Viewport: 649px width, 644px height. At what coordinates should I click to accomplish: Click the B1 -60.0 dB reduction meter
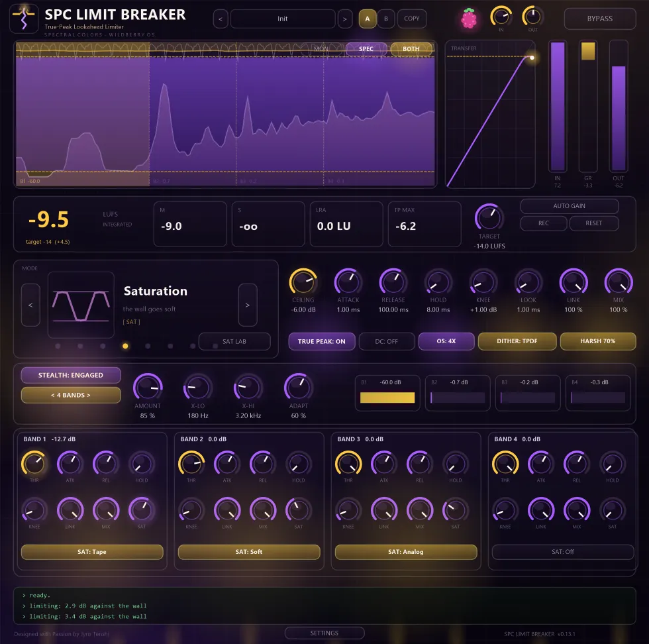tap(387, 393)
